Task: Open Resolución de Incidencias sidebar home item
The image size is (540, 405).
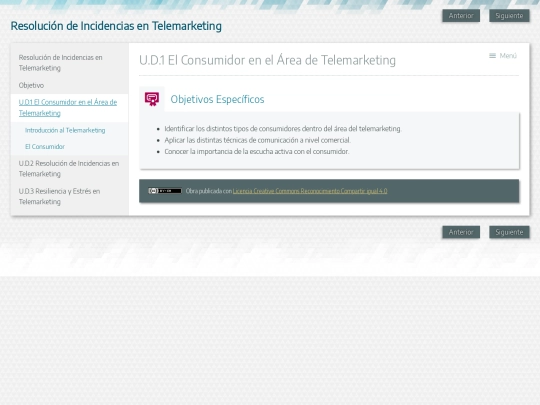Action: tap(60, 63)
